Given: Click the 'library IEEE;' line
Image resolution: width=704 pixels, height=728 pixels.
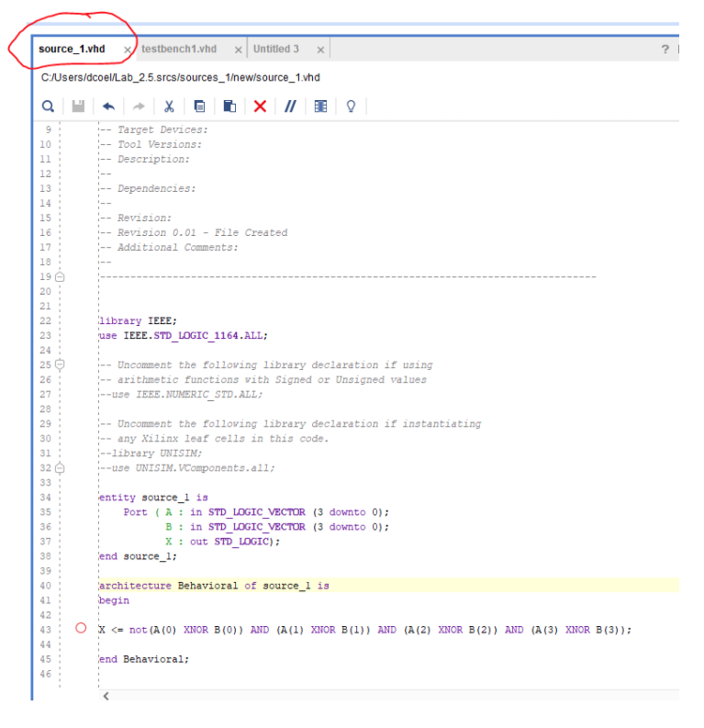Looking at the screenshot, I should pos(138,320).
